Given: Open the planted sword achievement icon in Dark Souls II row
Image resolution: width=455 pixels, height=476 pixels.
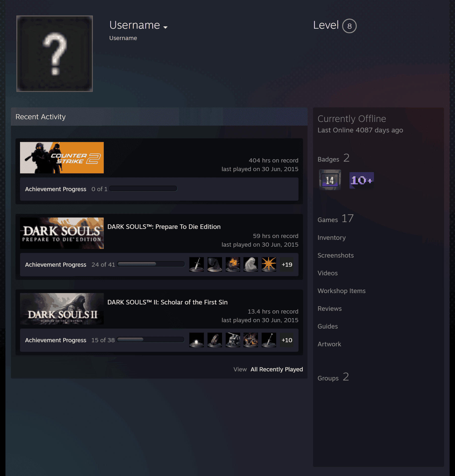Looking at the screenshot, I should 269,340.
